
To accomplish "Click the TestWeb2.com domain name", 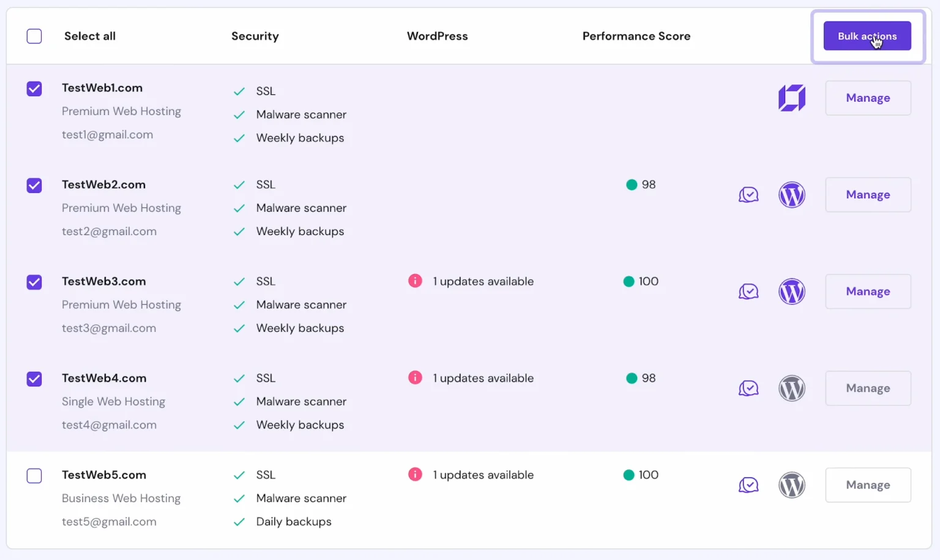I will click(103, 185).
